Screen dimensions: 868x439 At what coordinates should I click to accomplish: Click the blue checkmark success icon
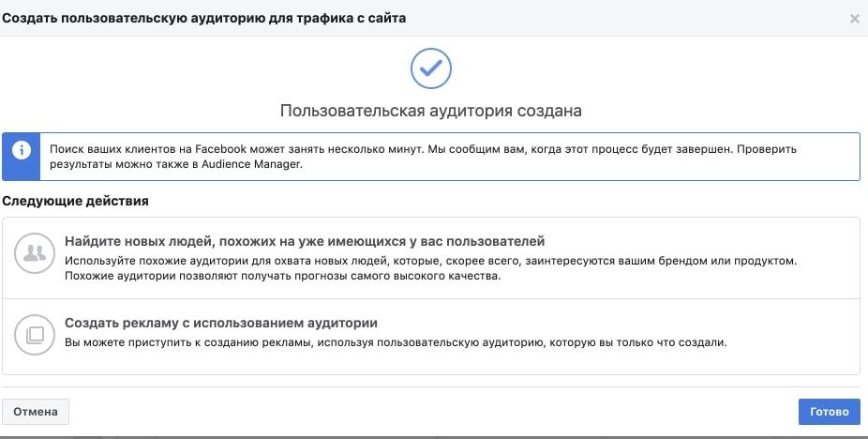click(x=430, y=68)
